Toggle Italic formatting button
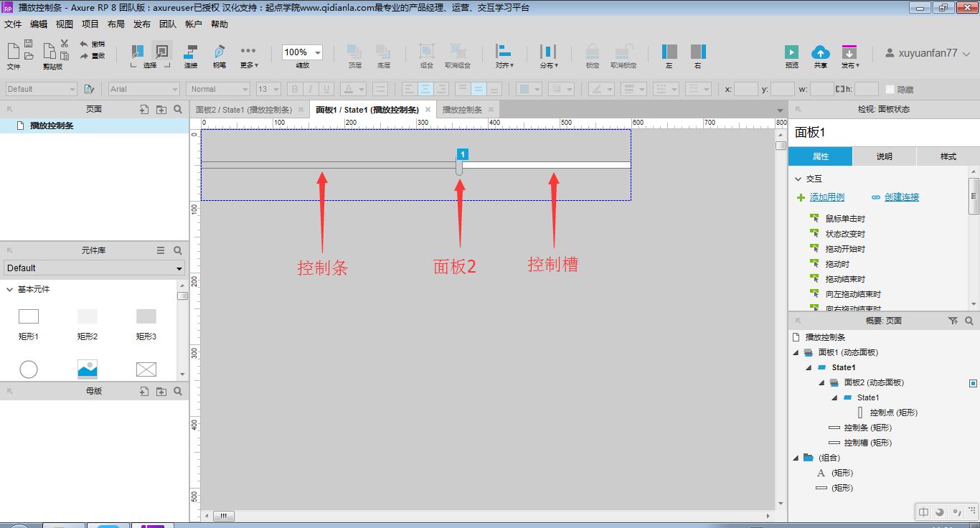The height and width of the screenshot is (528, 980). tap(310, 89)
